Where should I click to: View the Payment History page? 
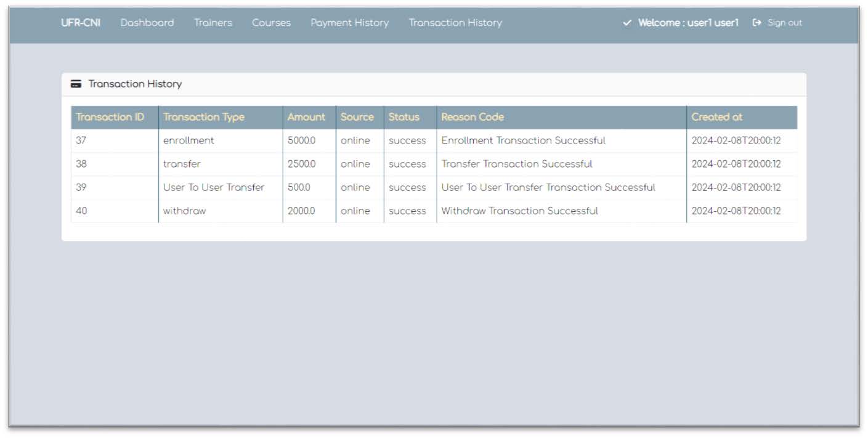pos(349,22)
